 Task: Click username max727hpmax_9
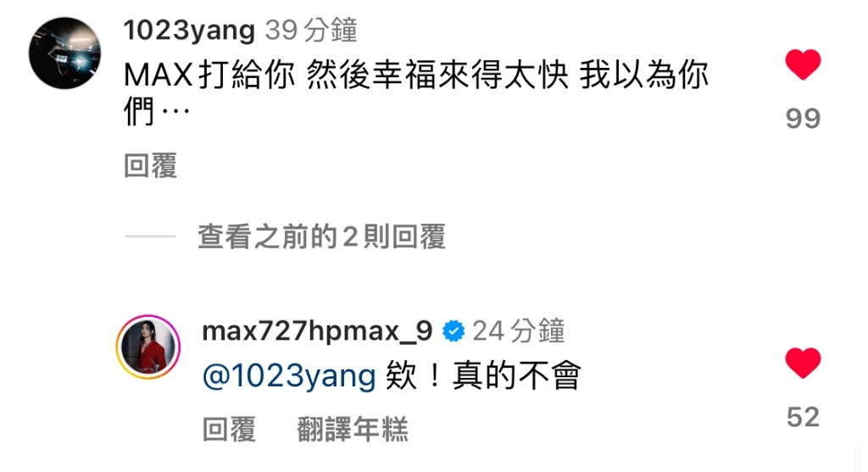pyautogui.click(x=317, y=330)
